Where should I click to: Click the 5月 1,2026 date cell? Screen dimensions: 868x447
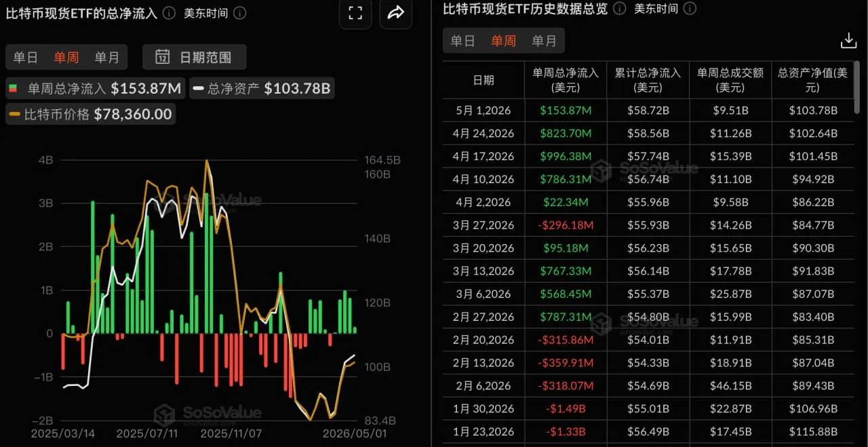pyautogui.click(x=484, y=111)
